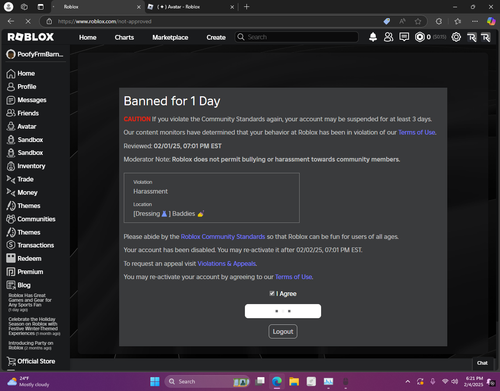Open the clock showing 6:21 PM
The width and height of the screenshot is (500, 391).
pos(473,381)
